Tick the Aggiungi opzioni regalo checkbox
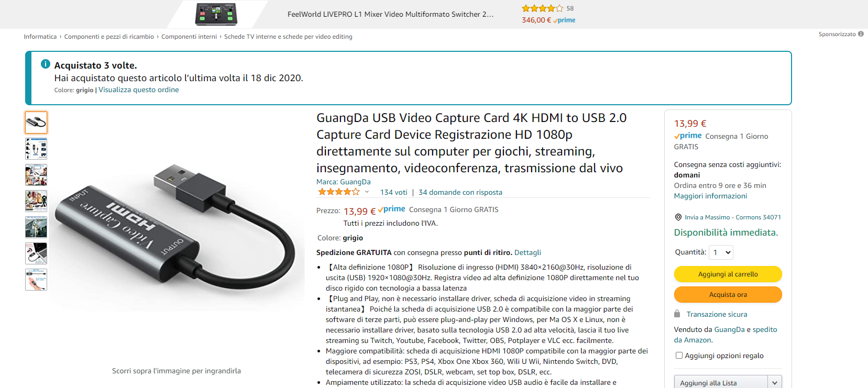 [x=679, y=355]
